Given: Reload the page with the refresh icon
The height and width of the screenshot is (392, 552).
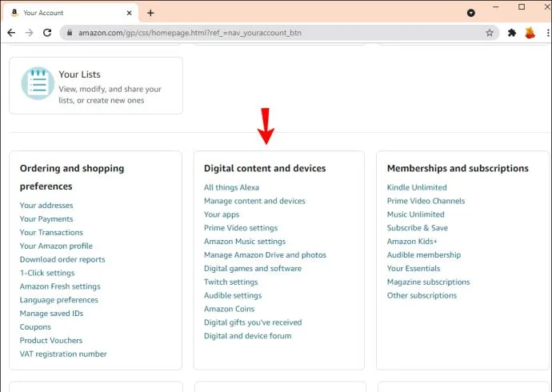Looking at the screenshot, I should [47, 33].
